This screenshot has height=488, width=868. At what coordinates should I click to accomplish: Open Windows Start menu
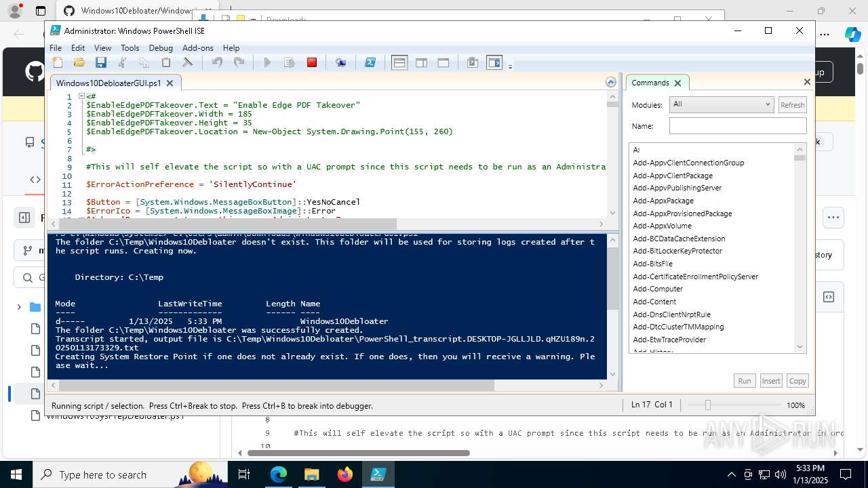[x=16, y=474]
